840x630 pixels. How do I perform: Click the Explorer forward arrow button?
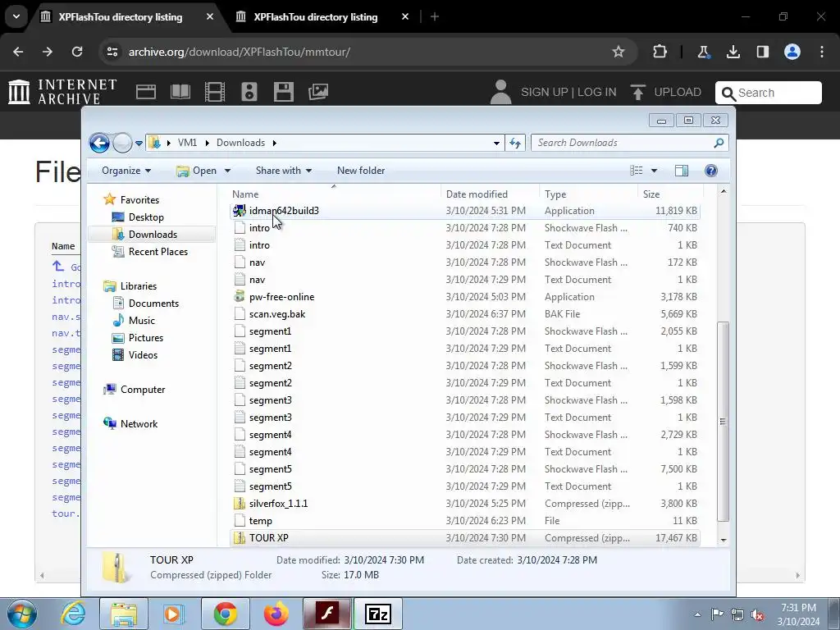click(122, 143)
